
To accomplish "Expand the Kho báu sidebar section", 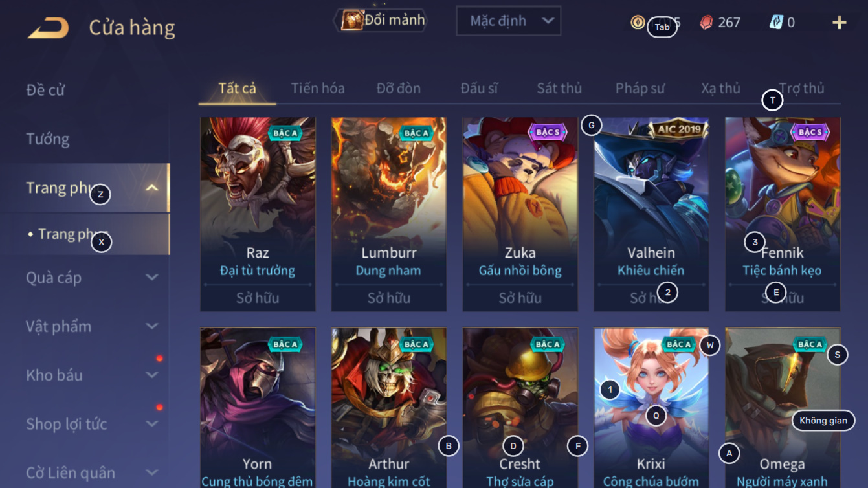I will [x=151, y=375].
